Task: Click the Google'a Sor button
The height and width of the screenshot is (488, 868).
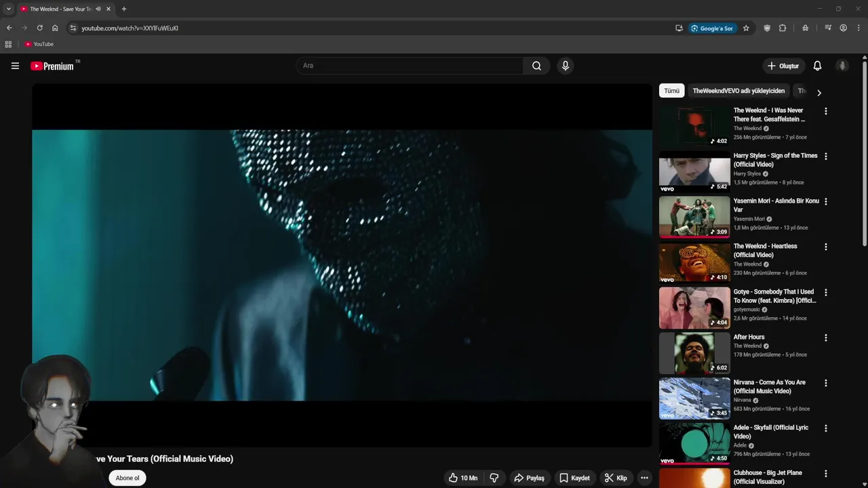Action: pyautogui.click(x=712, y=28)
